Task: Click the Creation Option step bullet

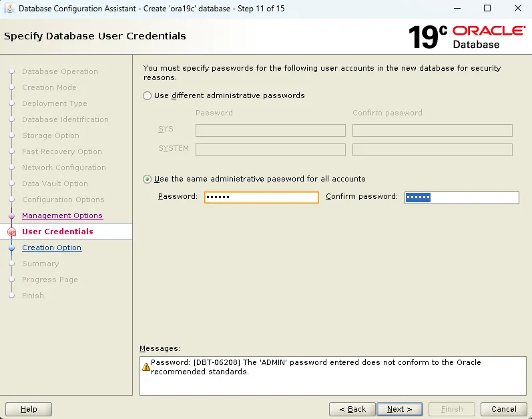Action: (12, 248)
